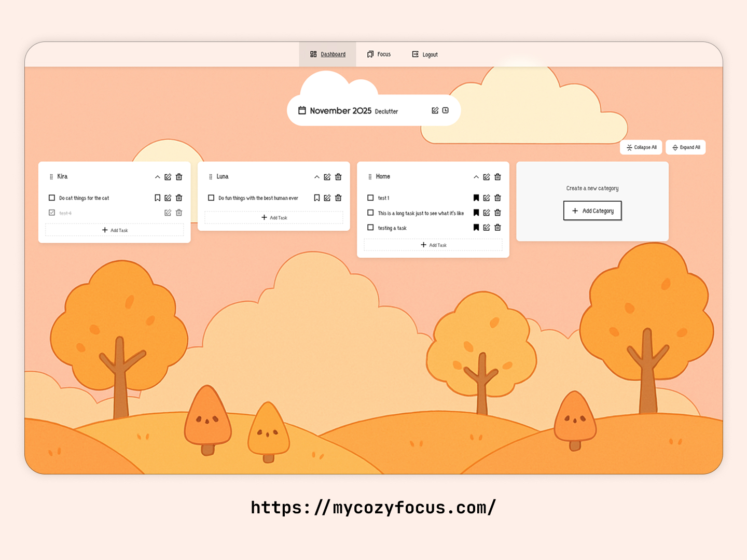Screen dimensions: 747x560
Task: Edit 'test 1' using its pencil icon
Action: [486, 198]
